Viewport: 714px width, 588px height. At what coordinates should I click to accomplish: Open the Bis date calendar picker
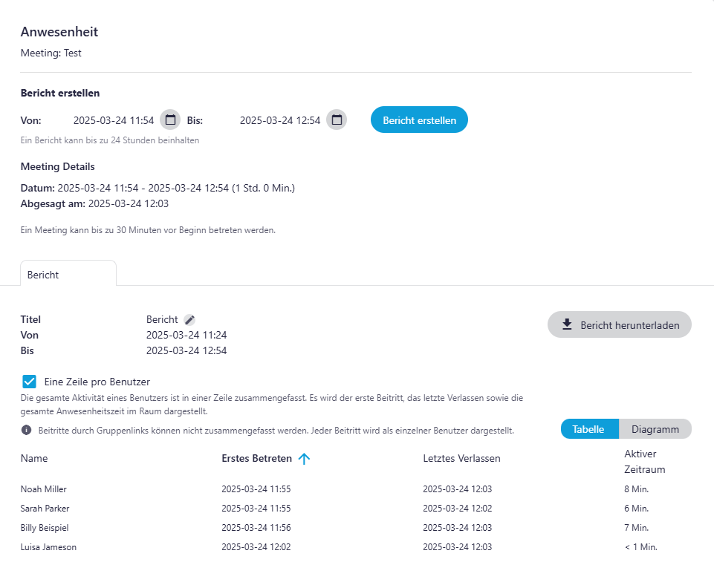337,120
